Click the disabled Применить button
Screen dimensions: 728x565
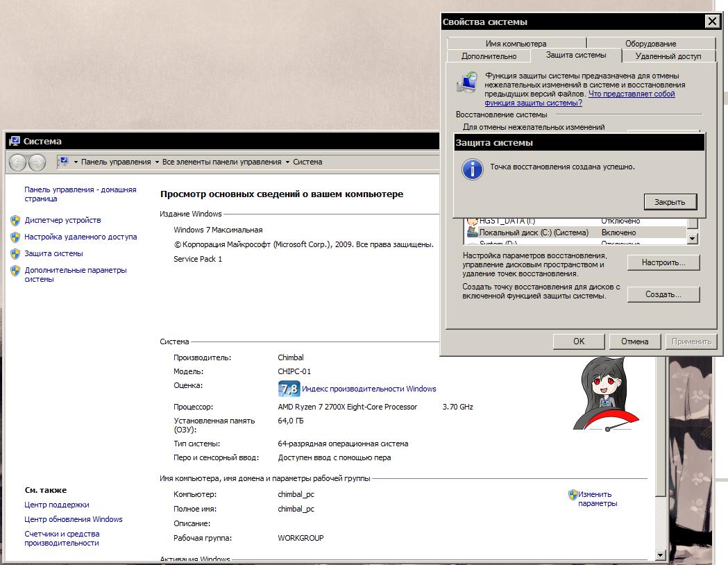691,341
